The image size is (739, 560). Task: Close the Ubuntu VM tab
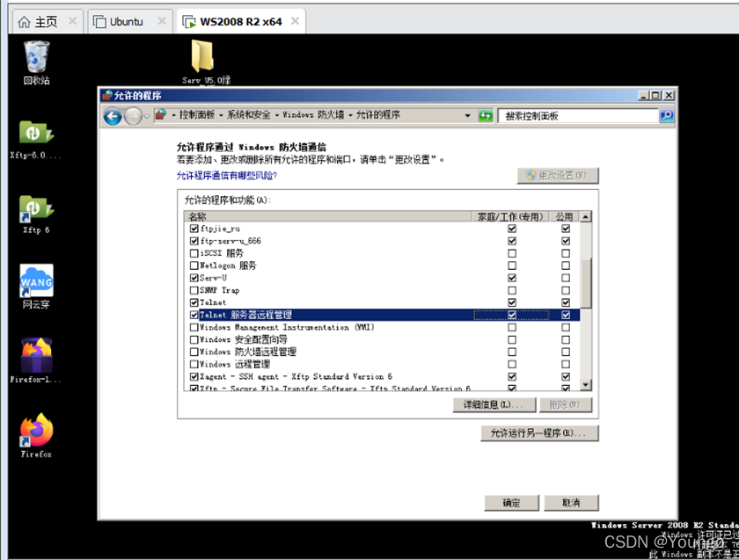[x=162, y=21]
